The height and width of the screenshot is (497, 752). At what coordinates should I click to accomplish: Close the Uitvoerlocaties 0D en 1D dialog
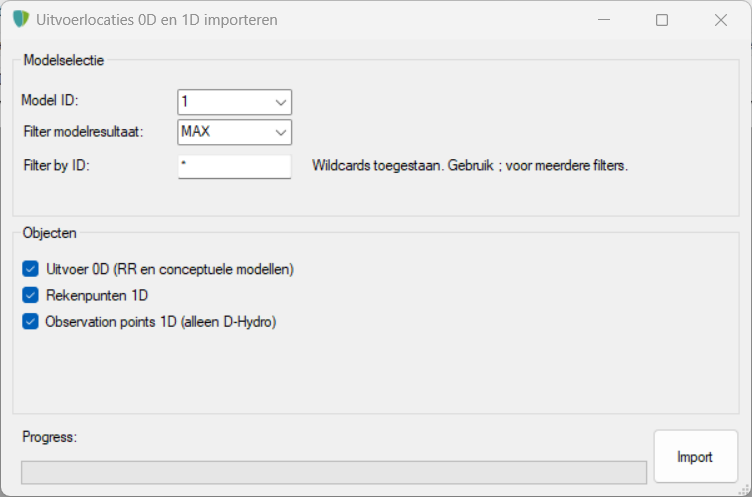tap(720, 20)
